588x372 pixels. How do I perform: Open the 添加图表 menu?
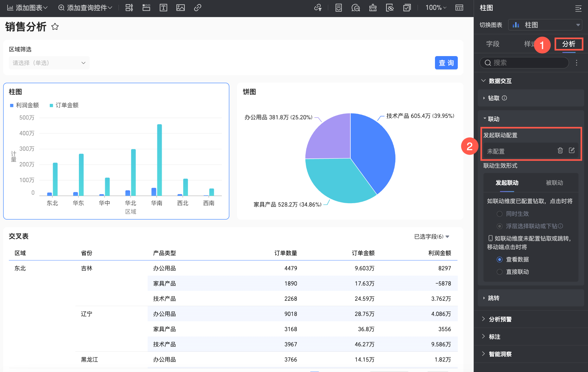27,8
